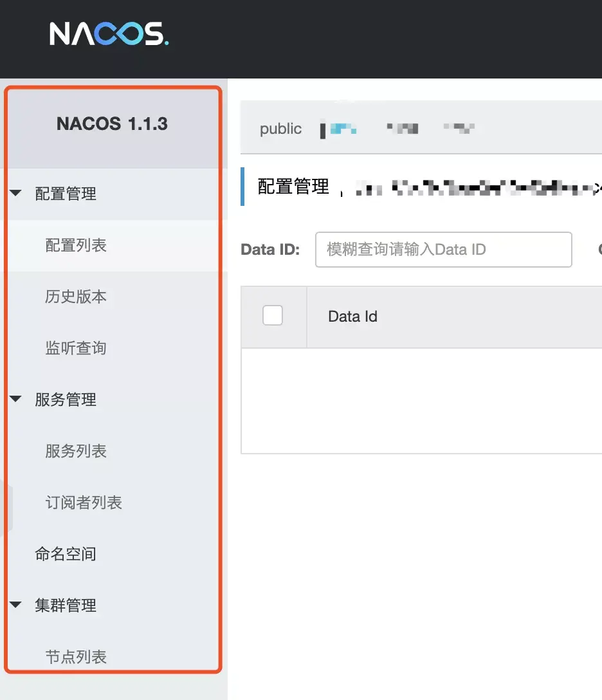This screenshot has width=602, height=700.
Task: Select the 服务管理 parent menu label
Action: click(66, 400)
